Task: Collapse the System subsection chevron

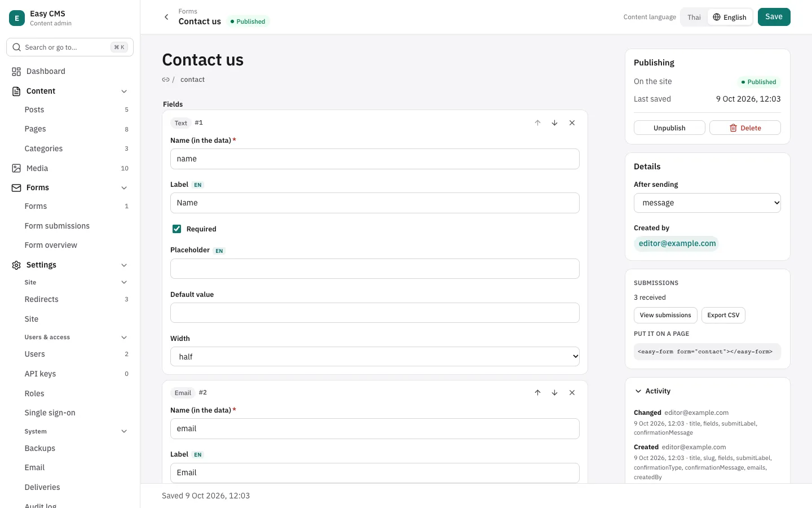Action: click(x=124, y=431)
